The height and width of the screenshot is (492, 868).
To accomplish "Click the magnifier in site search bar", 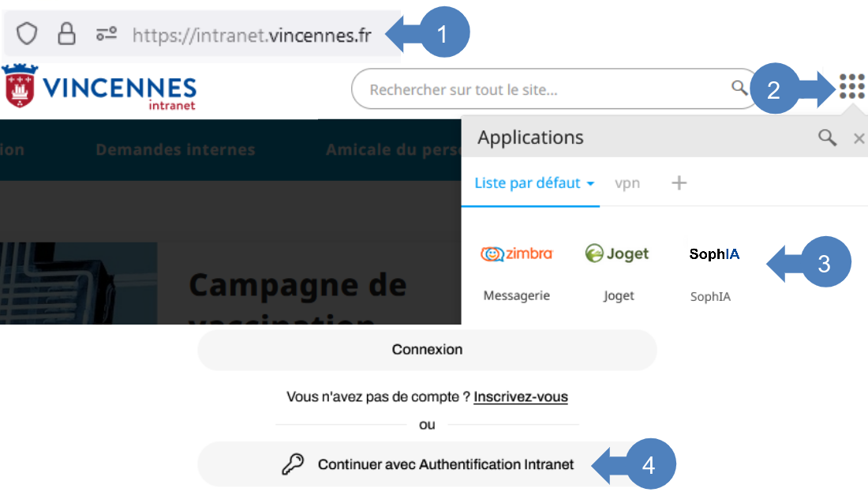I will click(739, 88).
